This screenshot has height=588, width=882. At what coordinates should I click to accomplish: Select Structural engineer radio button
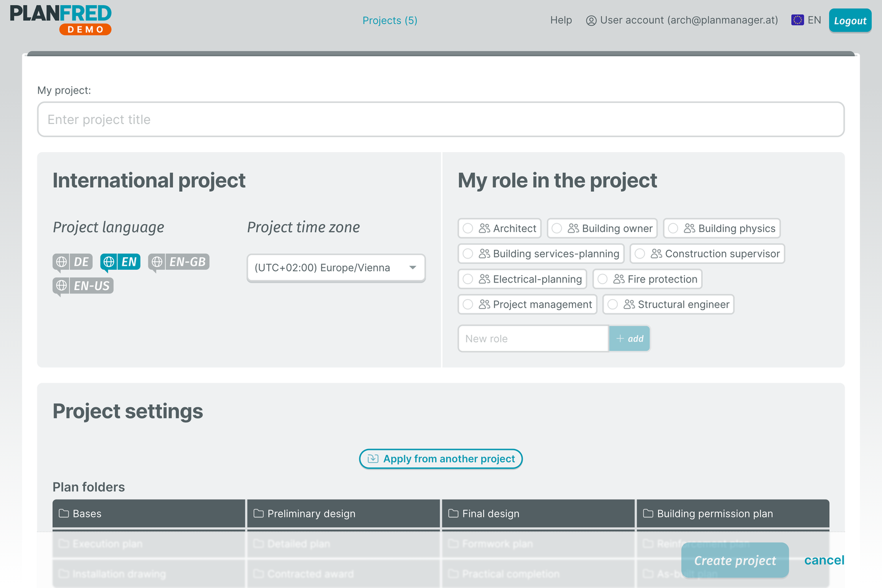point(613,304)
